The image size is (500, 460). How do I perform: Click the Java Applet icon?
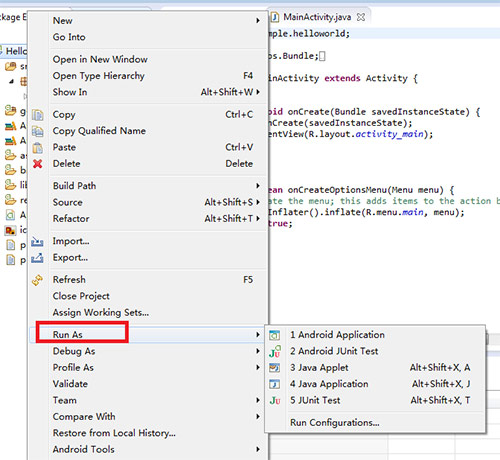275,368
